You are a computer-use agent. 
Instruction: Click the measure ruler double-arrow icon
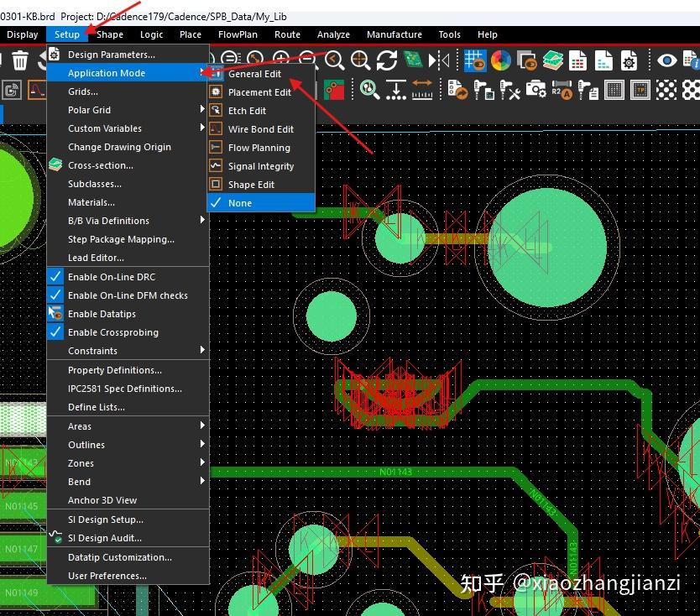pos(422,90)
